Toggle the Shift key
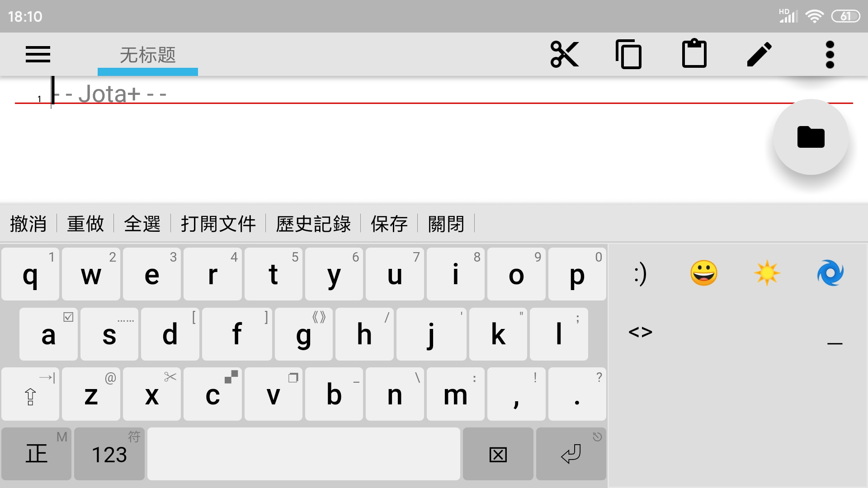 pos(30,394)
